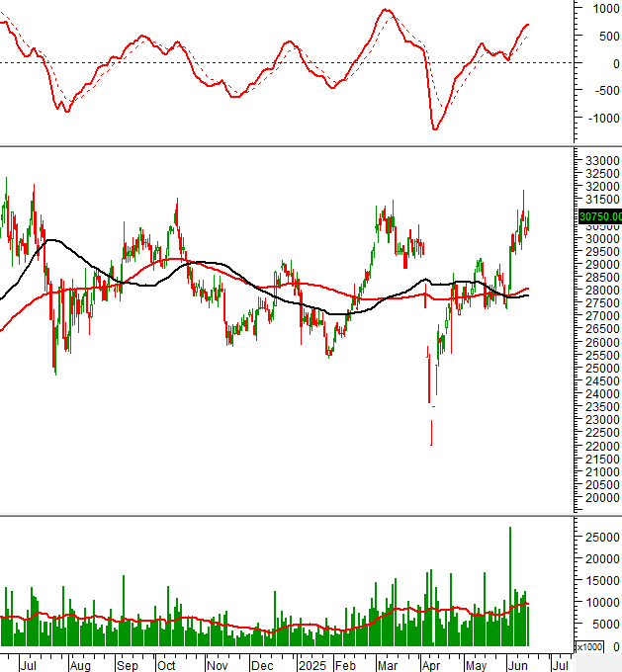Select the 2025 year label on the time axis

point(312,665)
